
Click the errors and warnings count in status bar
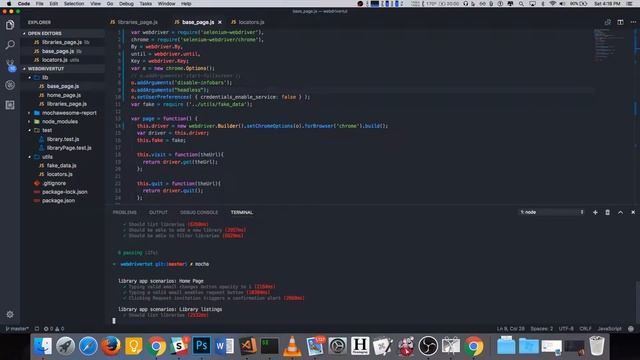pos(54,329)
